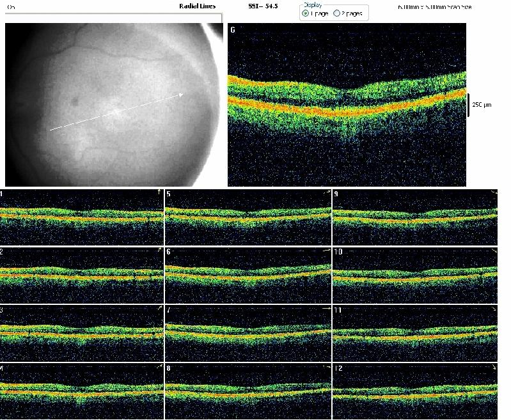Click the white scan line arrowhead on fundus image

pos(181,95)
